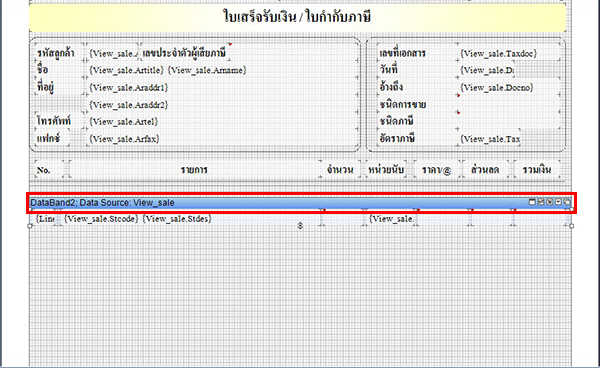Click the last printer-like icon on DataBand2 header
The width and height of the screenshot is (600, 368).
(x=567, y=202)
